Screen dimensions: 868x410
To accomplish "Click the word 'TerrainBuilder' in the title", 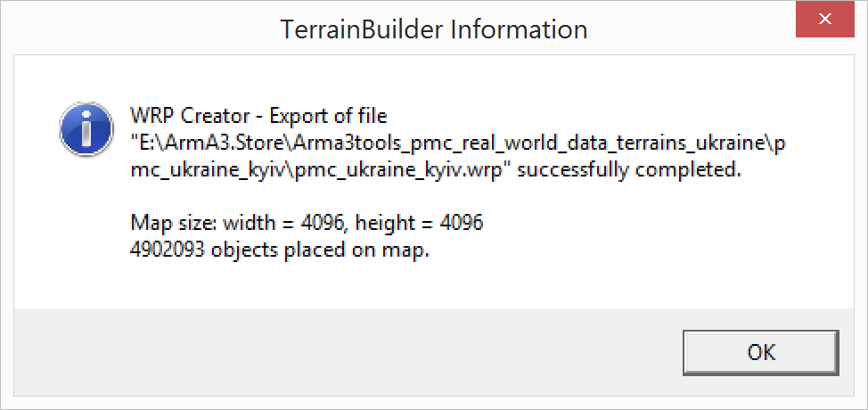I will click(360, 29).
